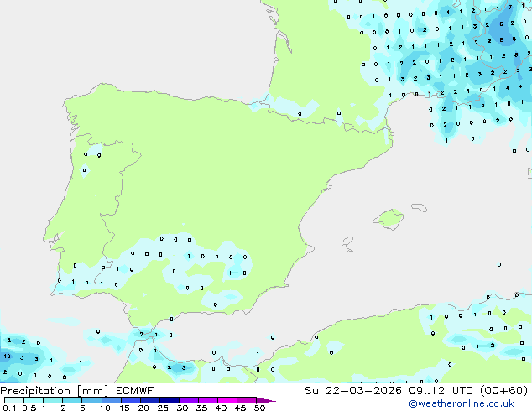
Task: Pick the blue legend swatch between 10 and 15
Action: tap(111, 400)
